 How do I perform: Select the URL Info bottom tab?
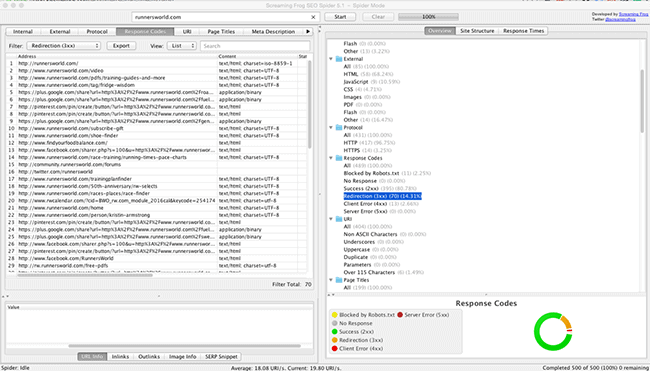click(92, 356)
